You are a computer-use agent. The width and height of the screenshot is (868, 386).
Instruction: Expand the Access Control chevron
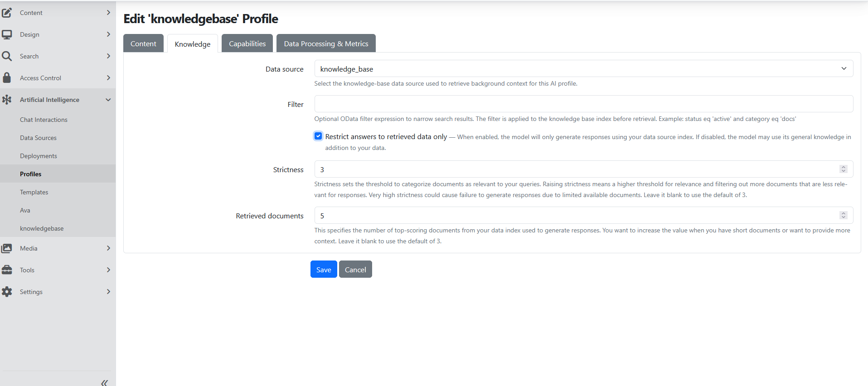point(108,78)
